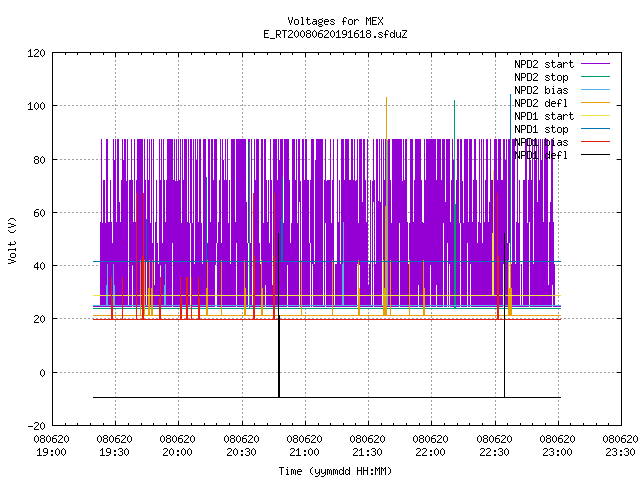The height and width of the screenshot is (480, 640).
Task: Click the 20:00 x-axis tick label
Action: click(x=178, y=452)
